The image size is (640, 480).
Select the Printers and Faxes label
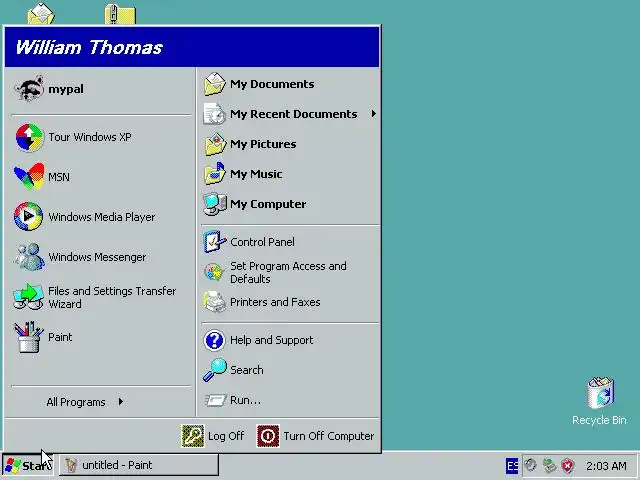275,302
